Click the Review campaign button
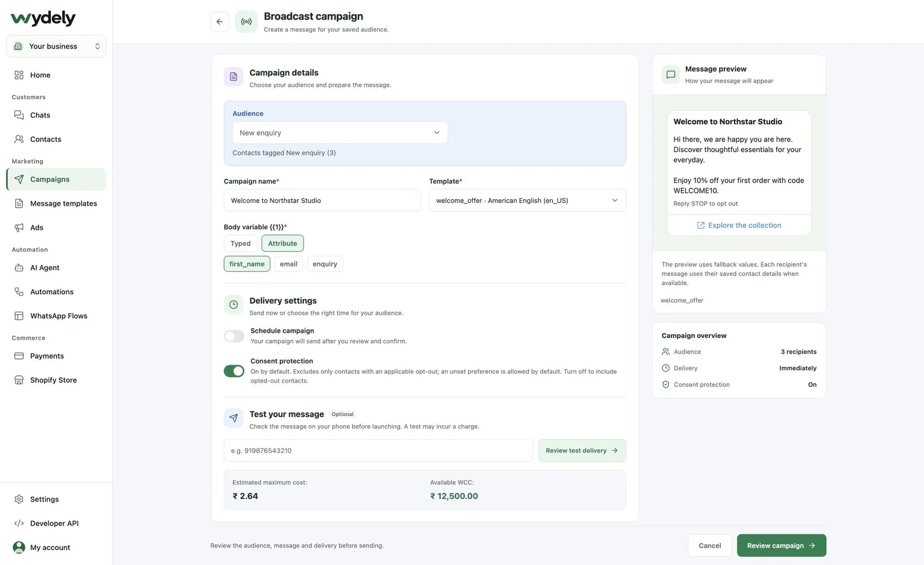Viewport: 924px width, 565px height. pos(781,545)
